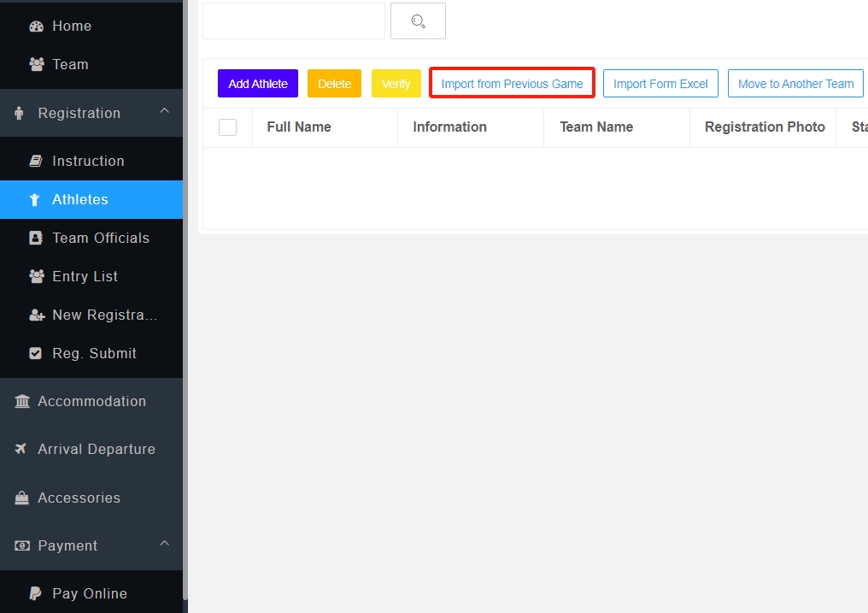Viewport: 868px width, 613px height.
Task: Click the Pay Online PayPal icon
Action: tap(35, 592)
